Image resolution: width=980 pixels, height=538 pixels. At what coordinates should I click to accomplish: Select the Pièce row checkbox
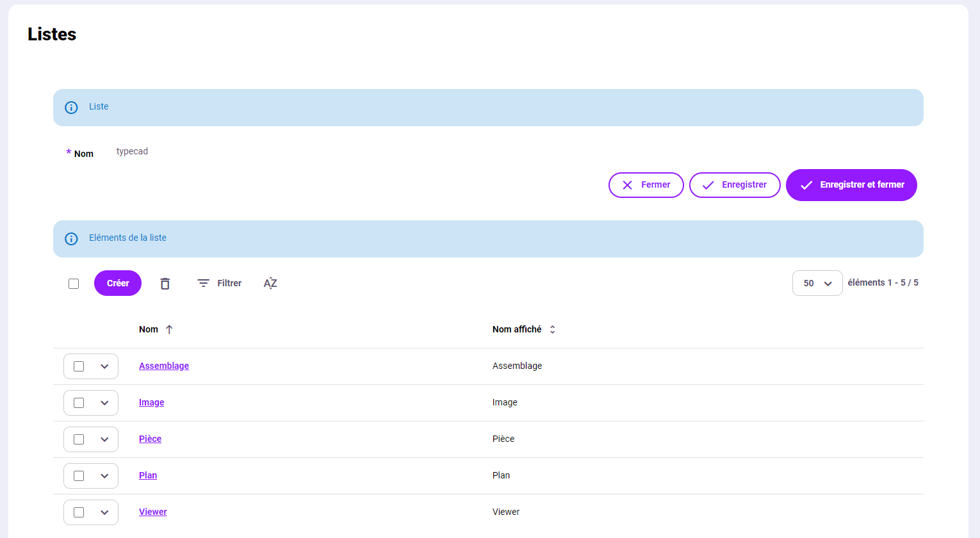[x=79, y=439]
